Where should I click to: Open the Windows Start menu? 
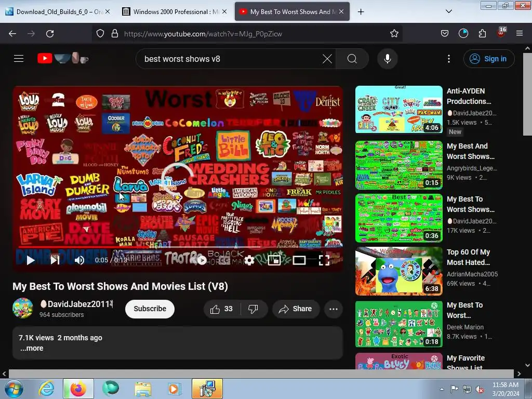coord(14,389)
